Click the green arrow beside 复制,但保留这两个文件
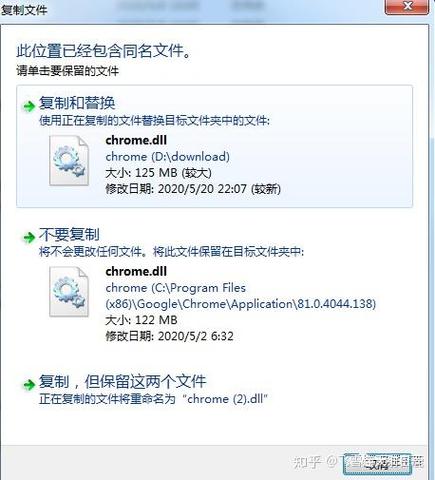The image size is (435, 480). [29, 384]
